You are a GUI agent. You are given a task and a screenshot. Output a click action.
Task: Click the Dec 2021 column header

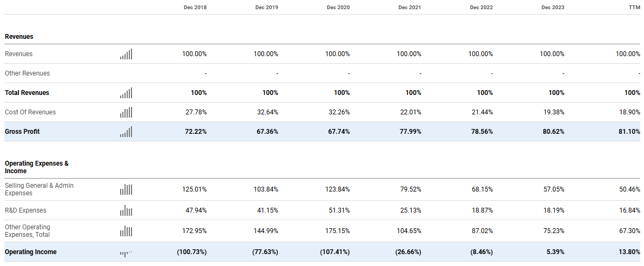(x=410, y=8)
